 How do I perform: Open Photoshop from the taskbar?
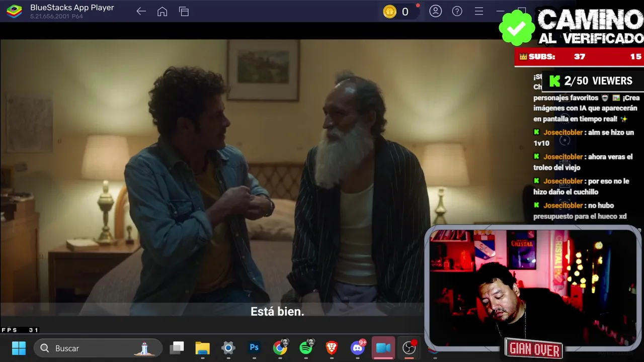254,348
